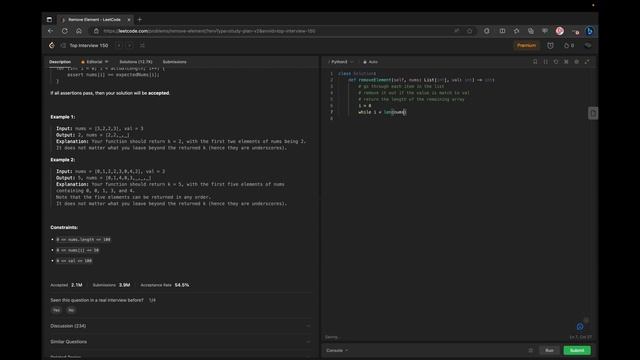Click the Premium button
This screenshot has width=640, height=360.
[526, 45]
